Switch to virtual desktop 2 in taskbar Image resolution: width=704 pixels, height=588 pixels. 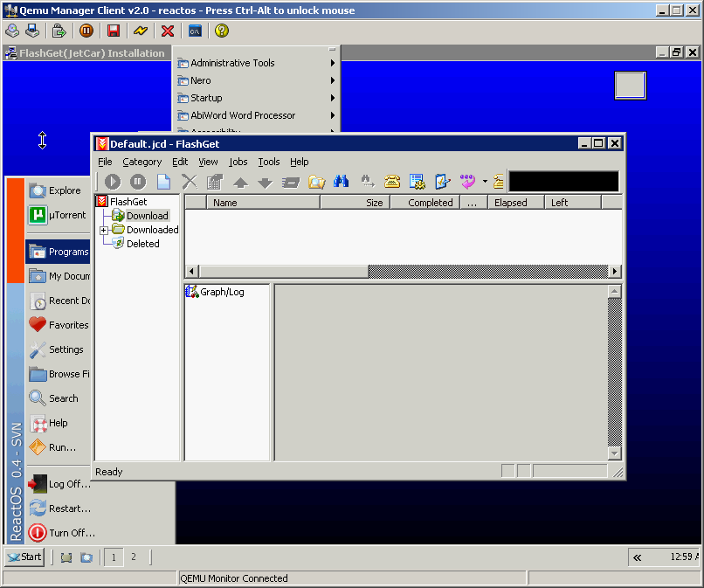(134, 557)
